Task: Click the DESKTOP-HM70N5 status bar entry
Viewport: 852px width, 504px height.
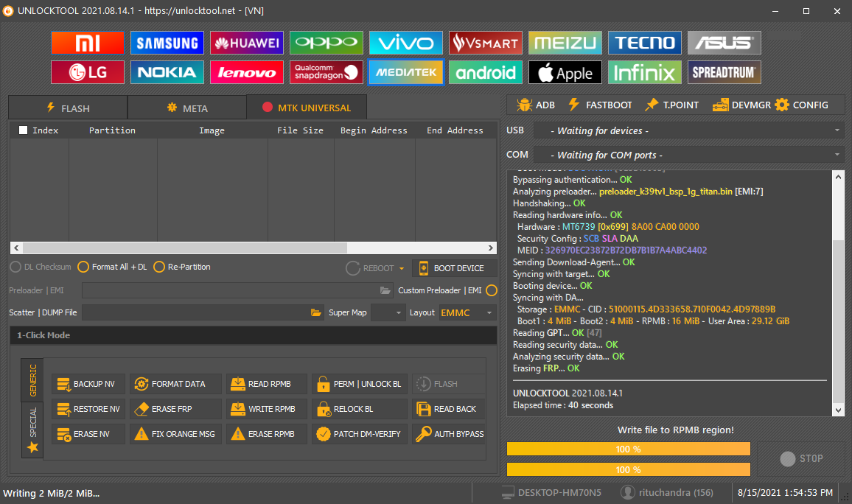Action: coord(551,493)
